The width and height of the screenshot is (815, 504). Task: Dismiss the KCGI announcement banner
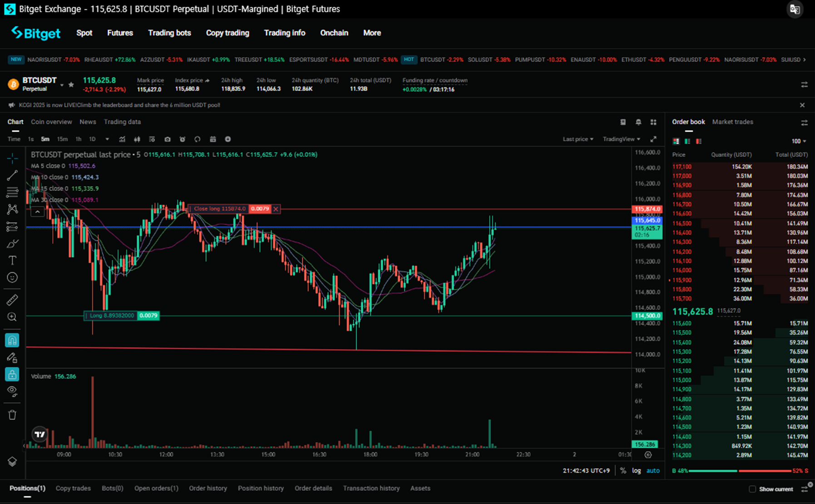click(802, 105)
